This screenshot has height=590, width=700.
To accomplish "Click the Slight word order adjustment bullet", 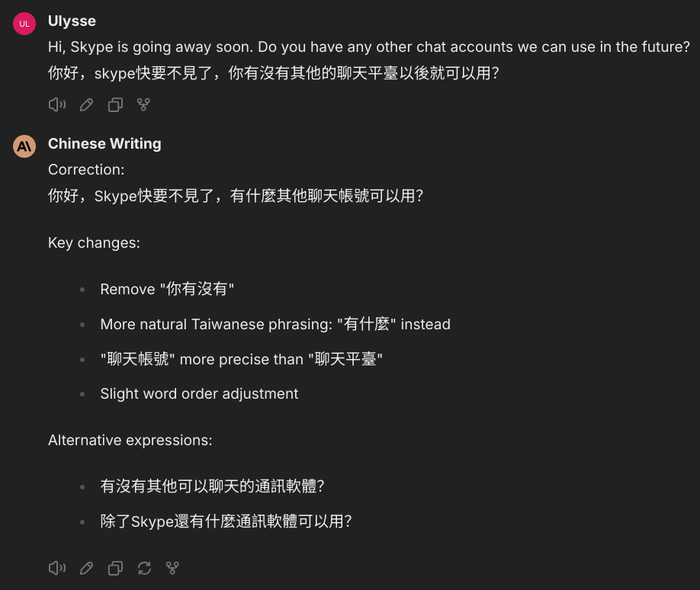I will click(199, 393).
